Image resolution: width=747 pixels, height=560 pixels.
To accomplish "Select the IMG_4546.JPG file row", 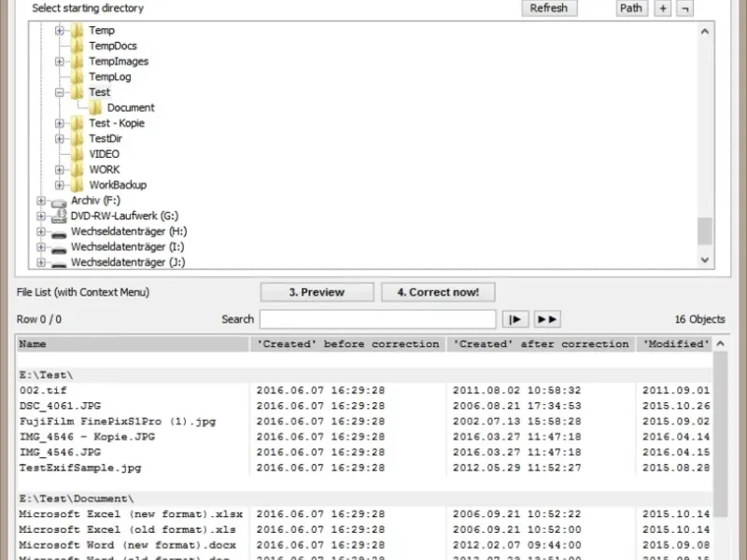I will coord(365,453).
